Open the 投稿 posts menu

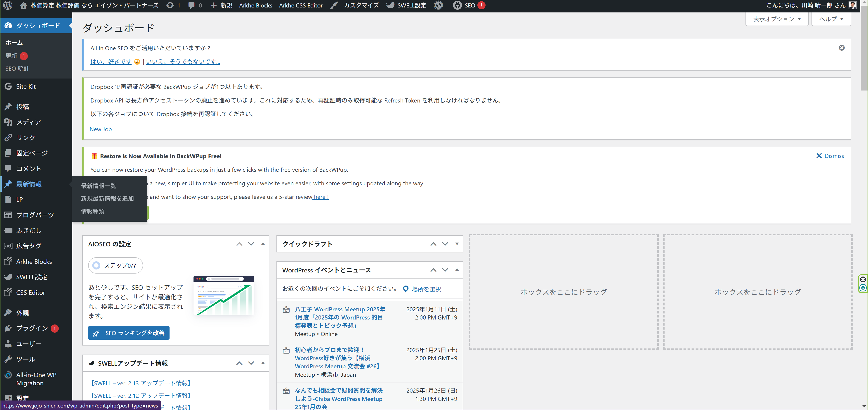(36, 107)
